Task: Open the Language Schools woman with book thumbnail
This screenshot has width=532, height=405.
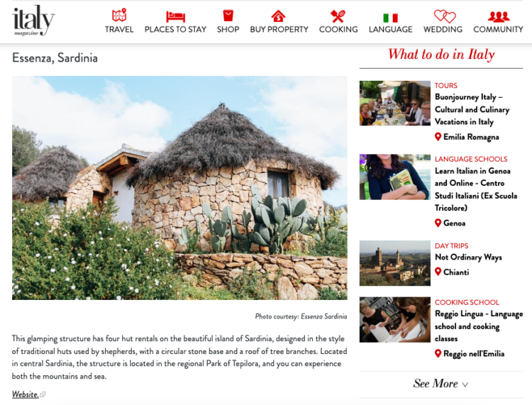Action: pos(394,177)
